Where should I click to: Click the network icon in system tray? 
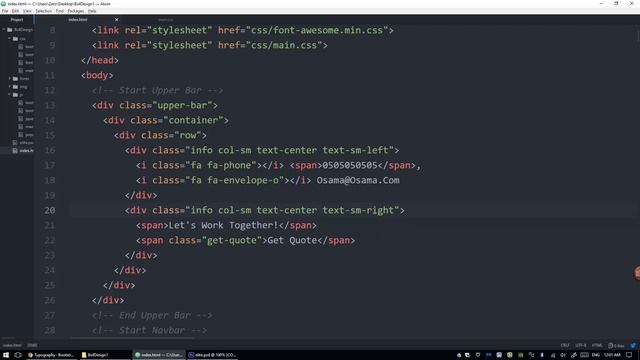tap(553, 355)
